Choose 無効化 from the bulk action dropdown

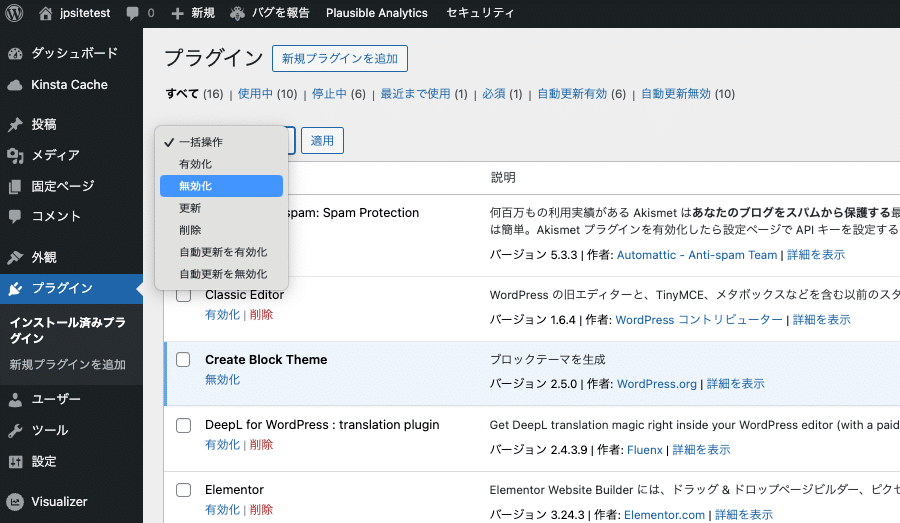[x=196, y=186]
